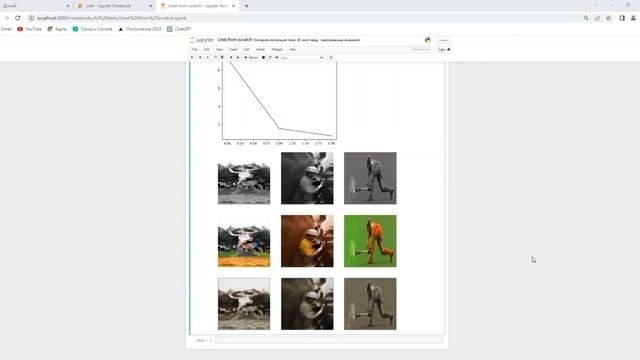Click grayscale man with helmet image

click(x=307, y=178)
